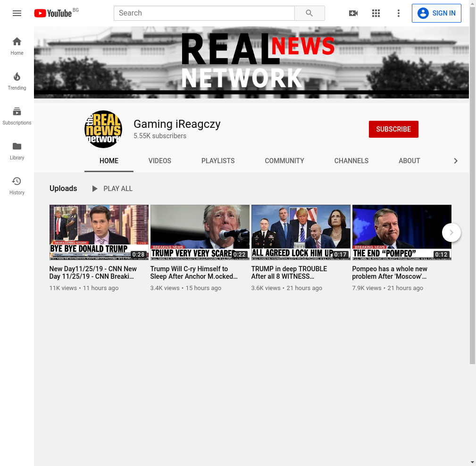Subscribe to Gaming iReagczy channel
Image resolution: width=476 pixels, height=466 pixels.
click(x=393, y=129)
